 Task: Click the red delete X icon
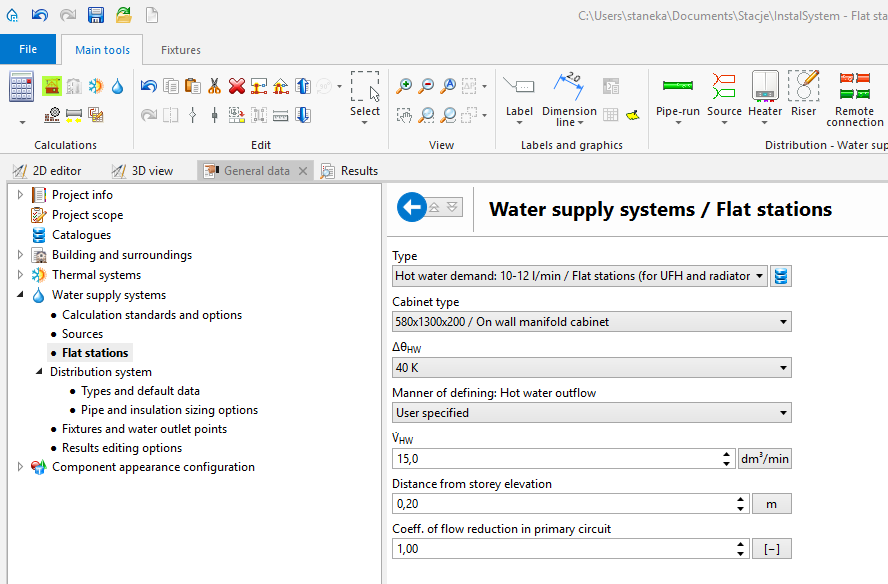237,86
